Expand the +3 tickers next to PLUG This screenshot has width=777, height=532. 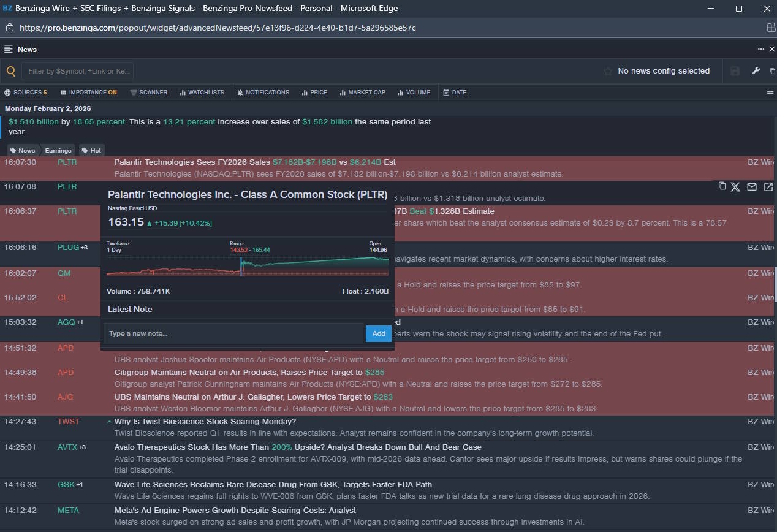pyautogui.click(x=84, y=248)
